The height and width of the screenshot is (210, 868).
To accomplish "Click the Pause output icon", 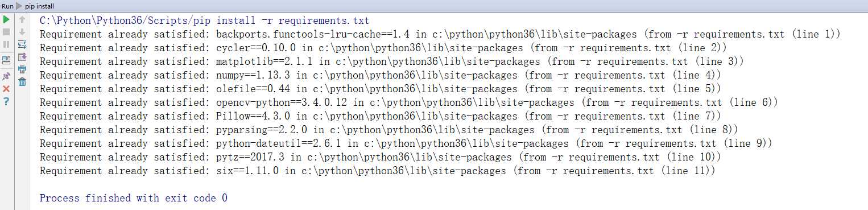I will coord(6,44).
